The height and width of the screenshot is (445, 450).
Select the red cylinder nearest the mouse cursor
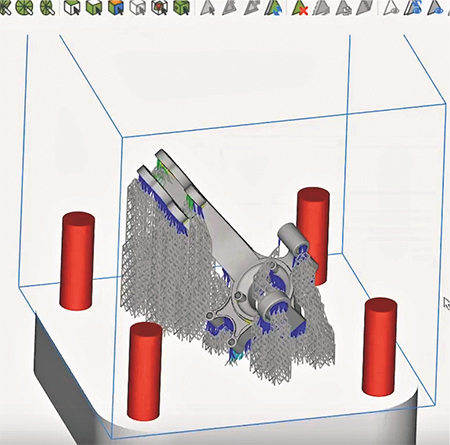380,347
